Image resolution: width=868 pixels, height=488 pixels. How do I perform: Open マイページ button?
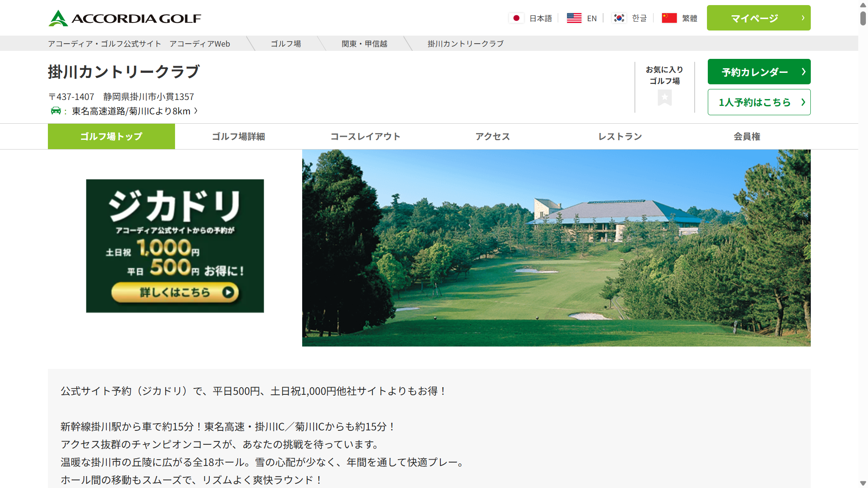(759, 18)
